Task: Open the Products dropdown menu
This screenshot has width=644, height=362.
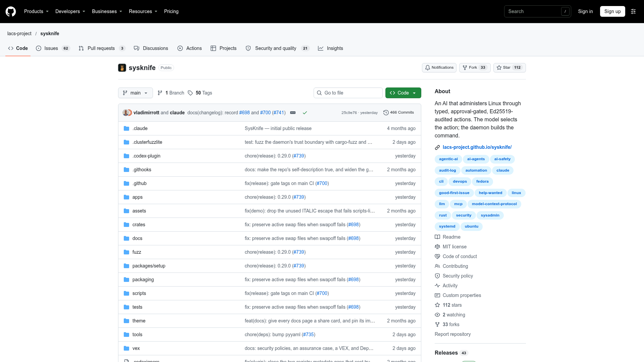Action: coord(36,11)
